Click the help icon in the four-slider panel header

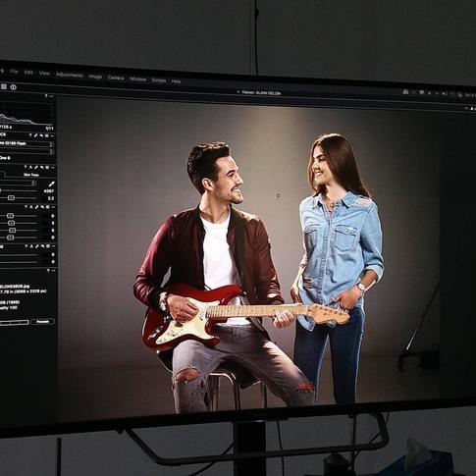pos(26,207)
